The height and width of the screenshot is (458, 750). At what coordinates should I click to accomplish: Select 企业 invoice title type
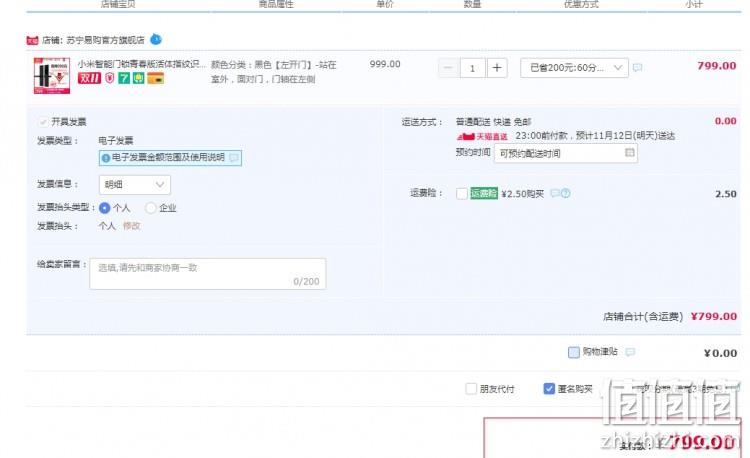tap(150, 208)
